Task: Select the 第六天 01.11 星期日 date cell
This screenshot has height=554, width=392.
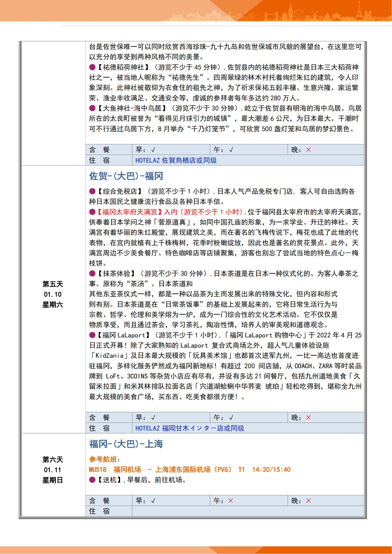Action: (53, 470)
